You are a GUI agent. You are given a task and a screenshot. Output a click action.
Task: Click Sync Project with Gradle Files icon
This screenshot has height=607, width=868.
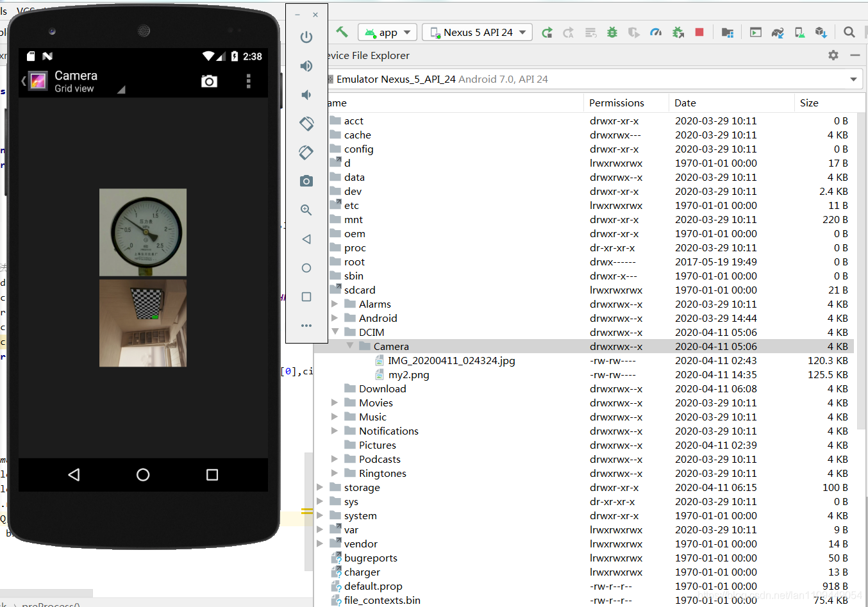[778, 32]
